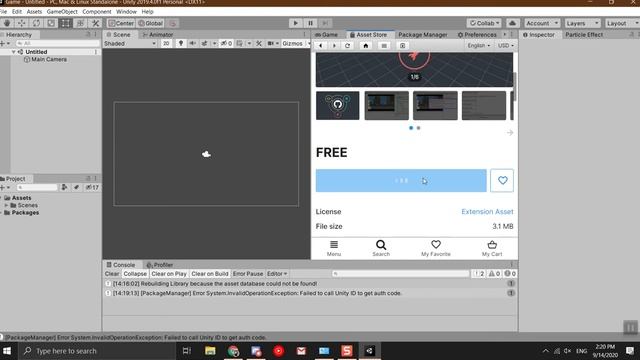Toggle 2D scene view
Image resolution: width=640 pixels, height=360 pixels.
tap(166, 43)
